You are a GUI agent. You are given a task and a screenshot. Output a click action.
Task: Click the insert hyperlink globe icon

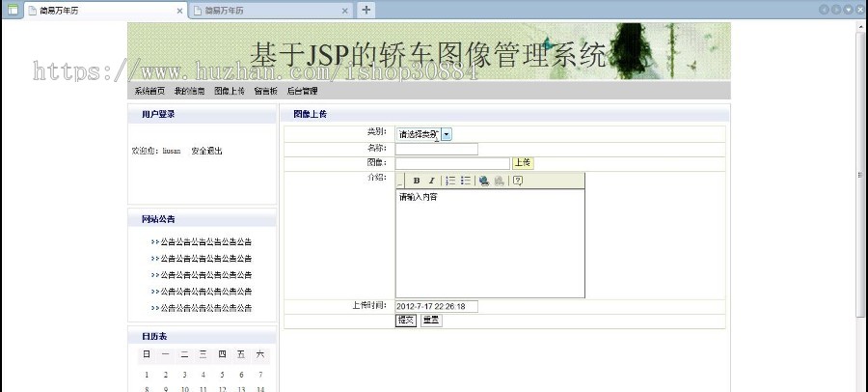pos(484,181)
